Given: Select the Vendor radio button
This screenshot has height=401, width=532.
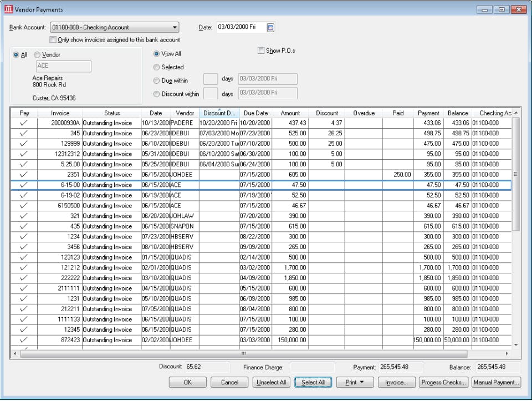Looking at the screenshot, I should click(38, 55).
